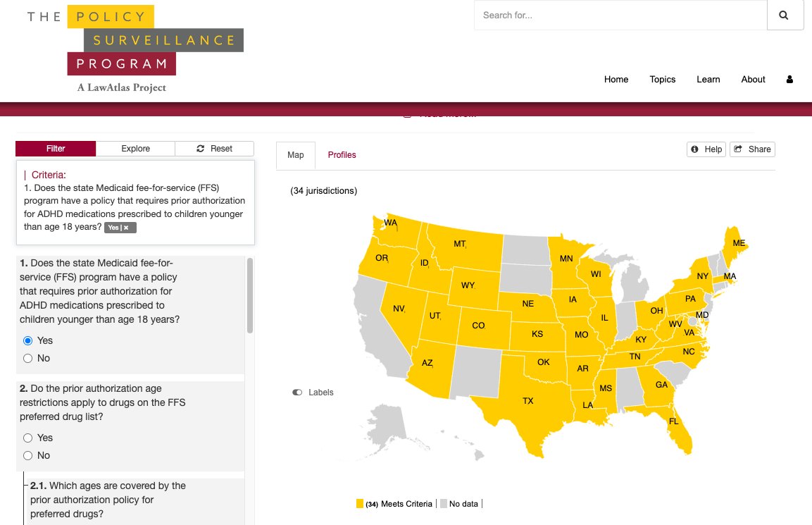
Task: Open the Topics menu item
Action: pyautogui.click(x=662, y=80)
